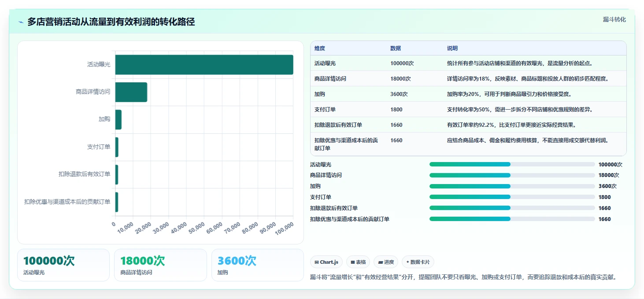Click the x-axis tick 50,000
This screenshot has width=644, height=299.
coord(196,228)
